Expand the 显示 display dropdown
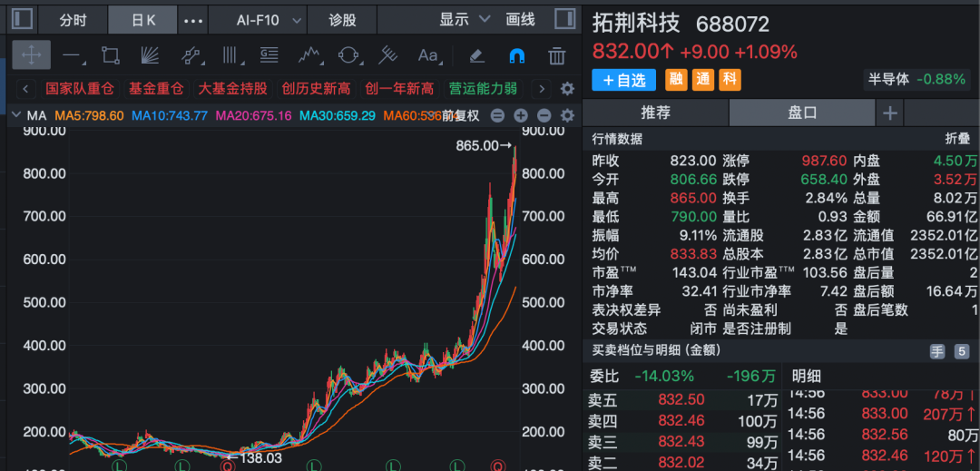The image size is (980, 471). click(x=465, y=19)
